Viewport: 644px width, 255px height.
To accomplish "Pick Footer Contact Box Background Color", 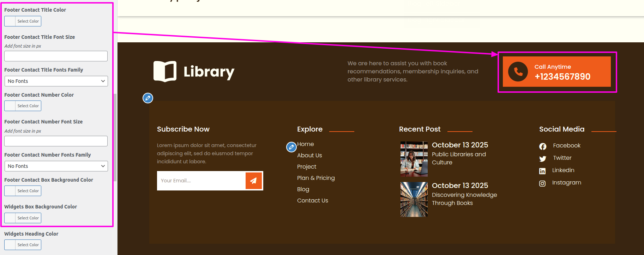I will pyautogui.click(x=23, y=191).
